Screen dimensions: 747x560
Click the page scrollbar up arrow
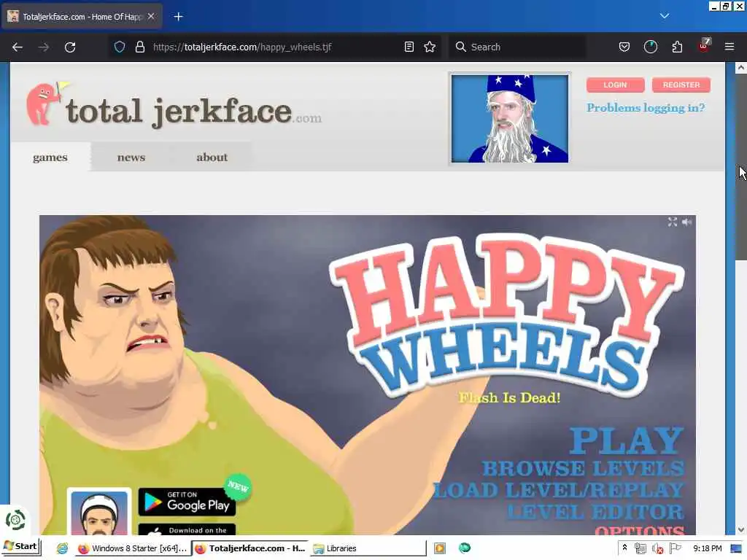741,68
